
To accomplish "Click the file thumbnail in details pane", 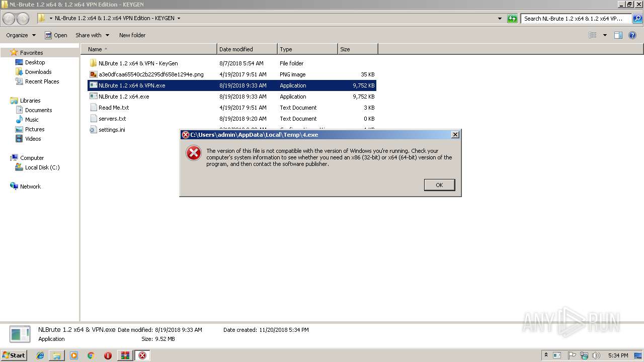I will pyautogui.click(x=20, y=334).
